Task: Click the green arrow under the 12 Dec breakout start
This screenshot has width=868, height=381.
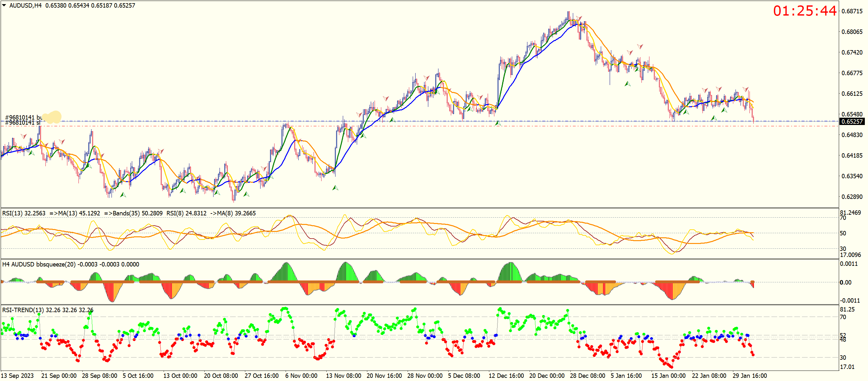Action: pyautogui.click(x=498, y=123)
